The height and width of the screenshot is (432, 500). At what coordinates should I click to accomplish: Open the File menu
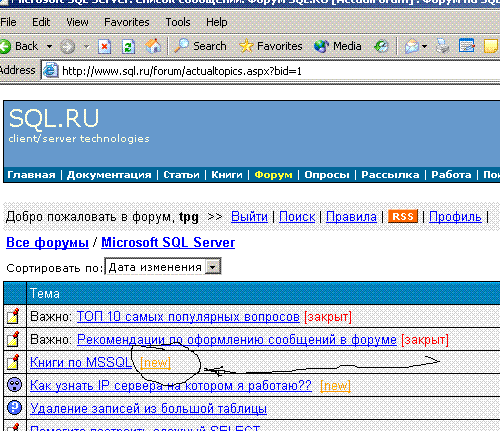tap(8, 22)
